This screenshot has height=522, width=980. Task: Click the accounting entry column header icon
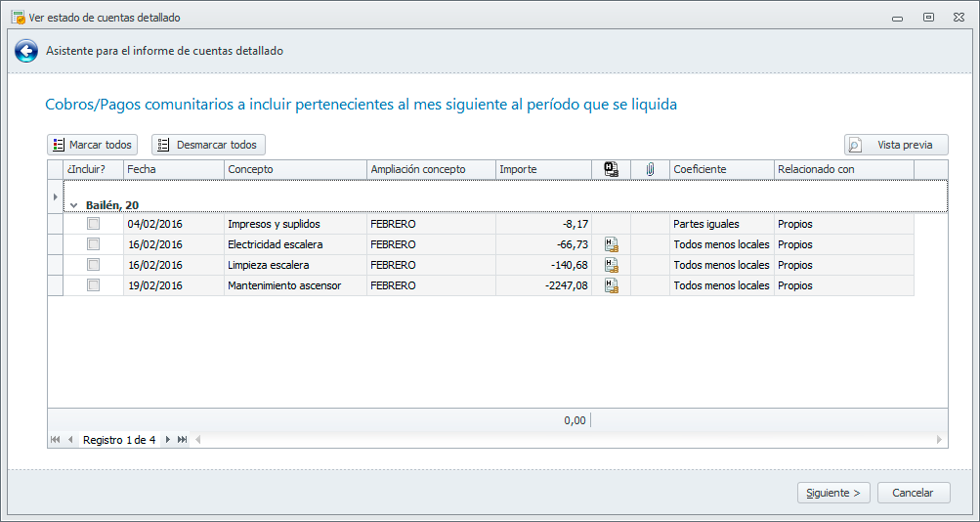[x=612, y=169]
